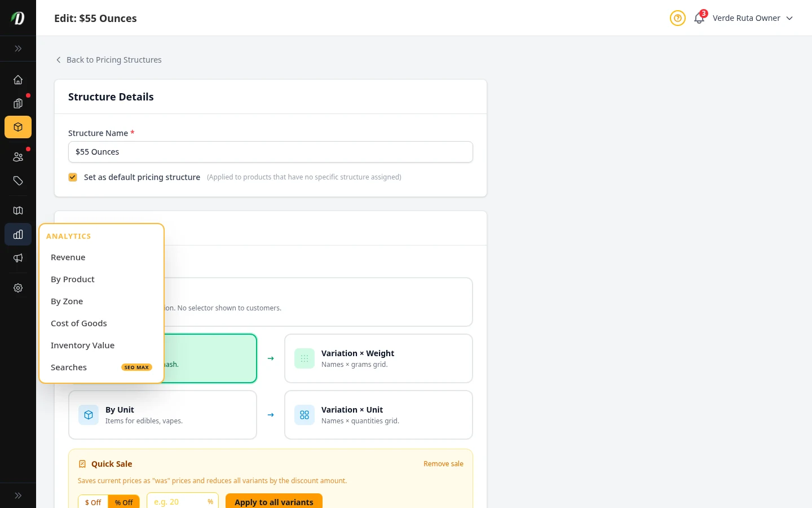Click the megaphone announcements icon in sidebar
This screenshot has width=812, height=508.
point(18,258)
